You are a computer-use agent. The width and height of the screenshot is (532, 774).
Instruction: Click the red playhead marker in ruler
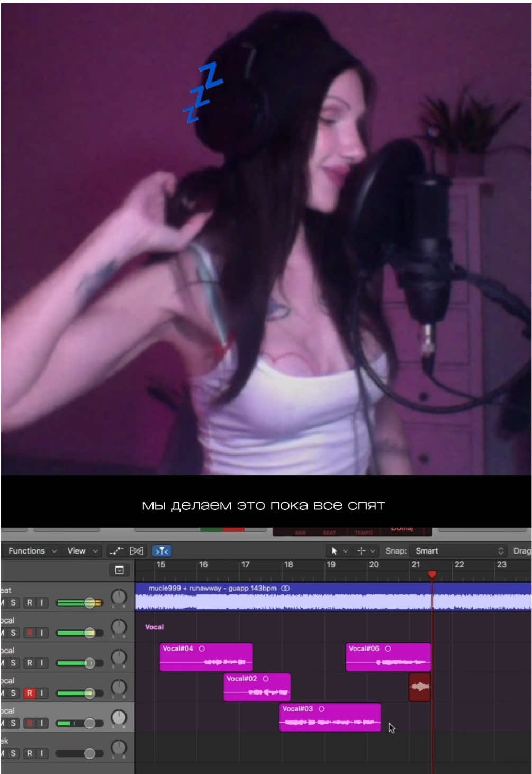[x=432, y=575]
